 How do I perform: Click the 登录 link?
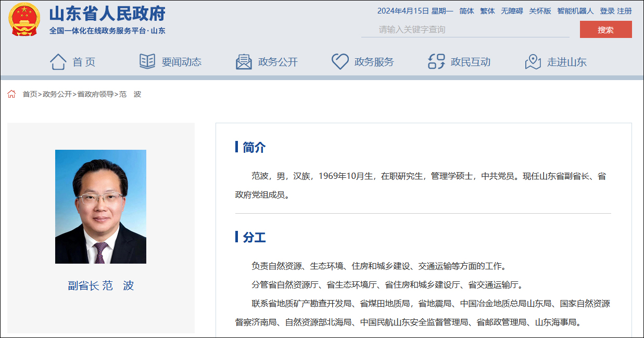(x=607, y=11)
